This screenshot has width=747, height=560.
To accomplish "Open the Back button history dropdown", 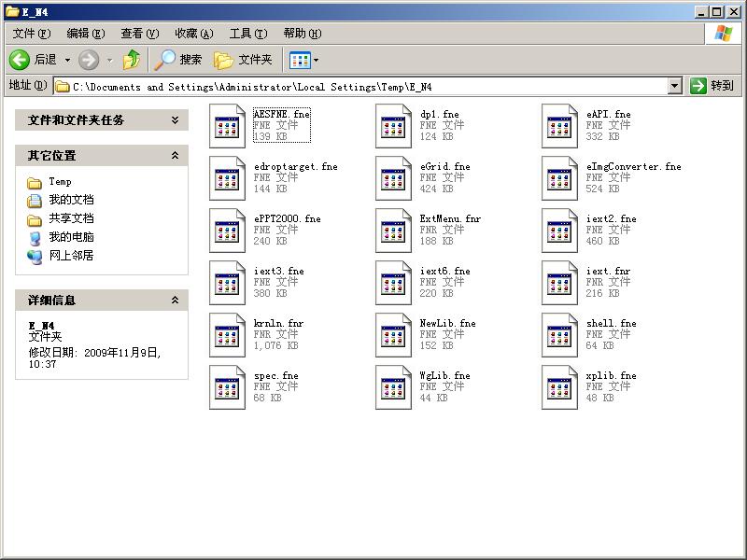I will click(67, 60).
